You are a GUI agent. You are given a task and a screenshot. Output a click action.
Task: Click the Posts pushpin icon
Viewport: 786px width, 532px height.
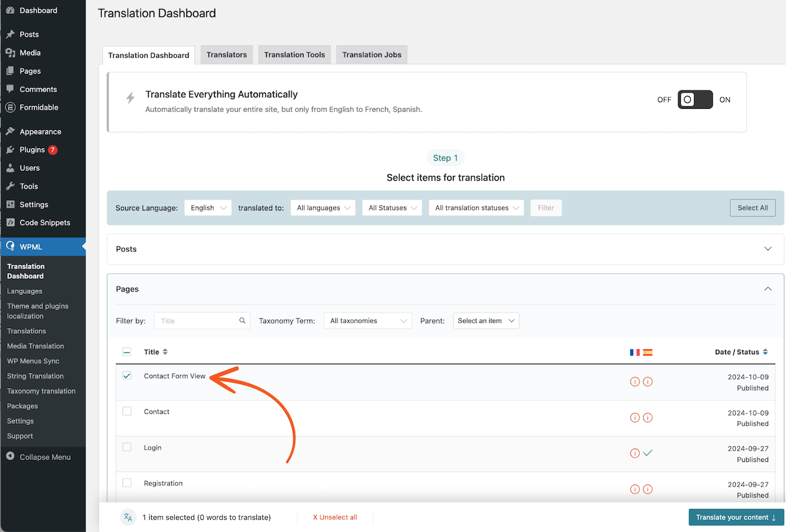tap(10, 34)
